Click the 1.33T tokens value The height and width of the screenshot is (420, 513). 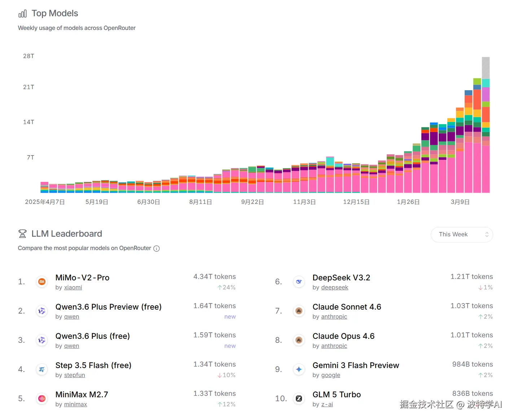tap(215, 394)
